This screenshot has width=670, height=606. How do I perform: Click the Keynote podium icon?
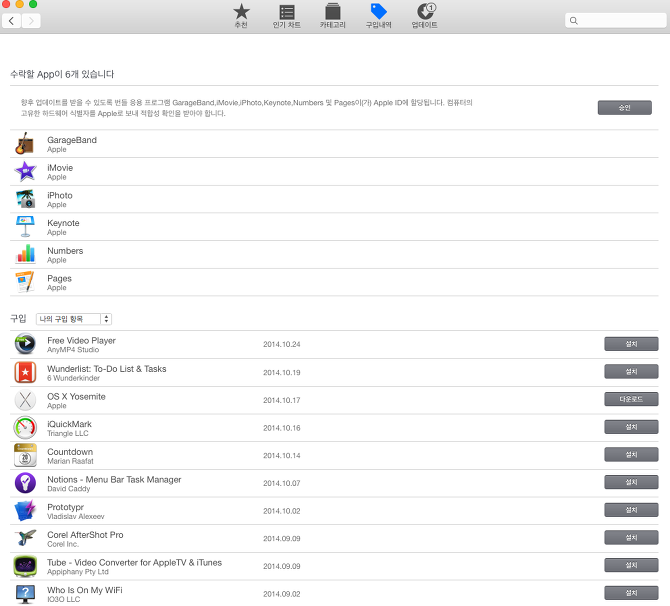point(25,227)
